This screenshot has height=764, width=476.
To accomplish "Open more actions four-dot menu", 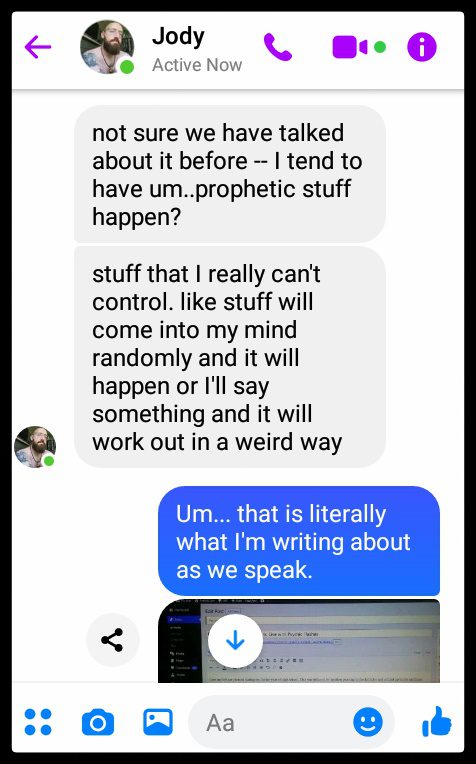I will click(38, 722).
